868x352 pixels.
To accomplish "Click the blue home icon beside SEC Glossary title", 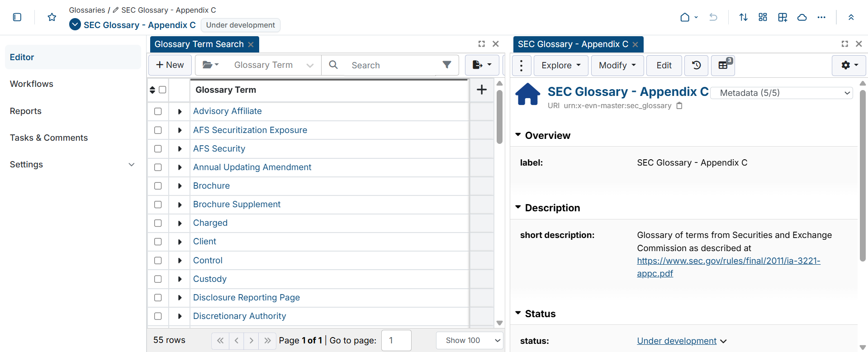I will point(528,94).
